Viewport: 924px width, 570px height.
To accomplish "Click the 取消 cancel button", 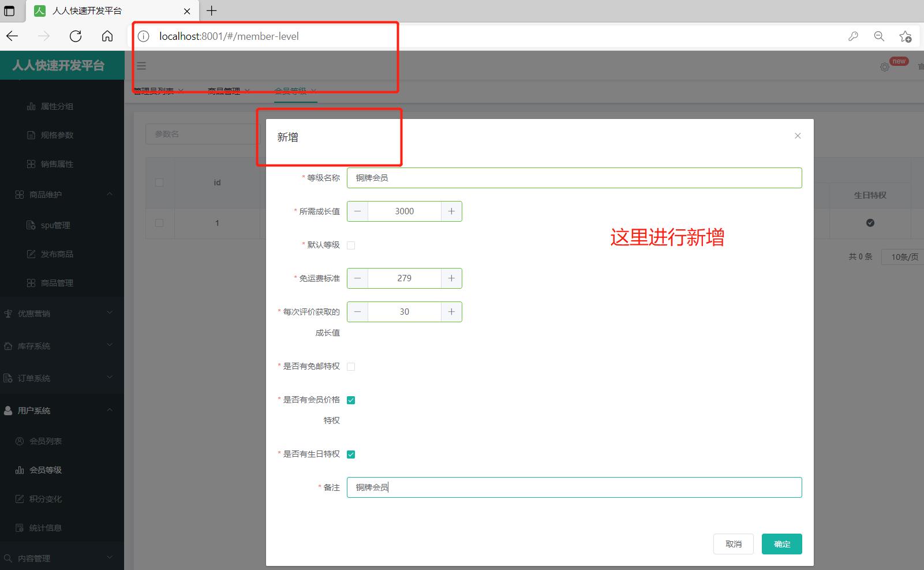I will click(734, 544).
